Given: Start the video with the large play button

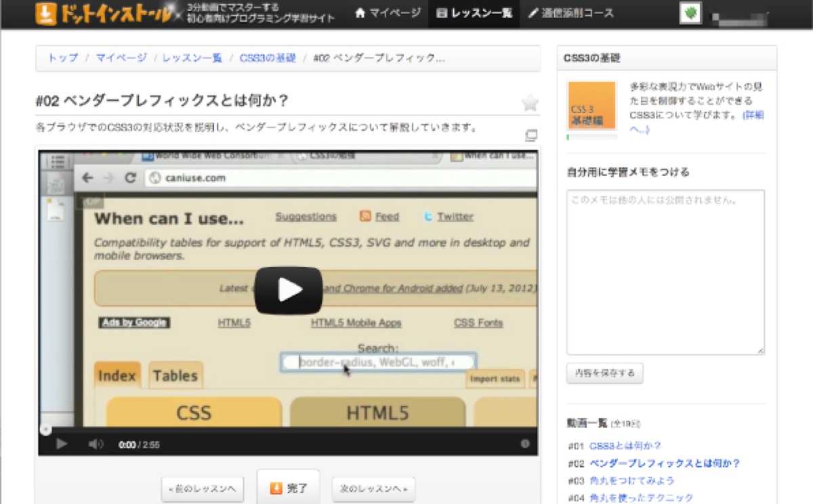Looking at the screenshot, I should (288, 290).
